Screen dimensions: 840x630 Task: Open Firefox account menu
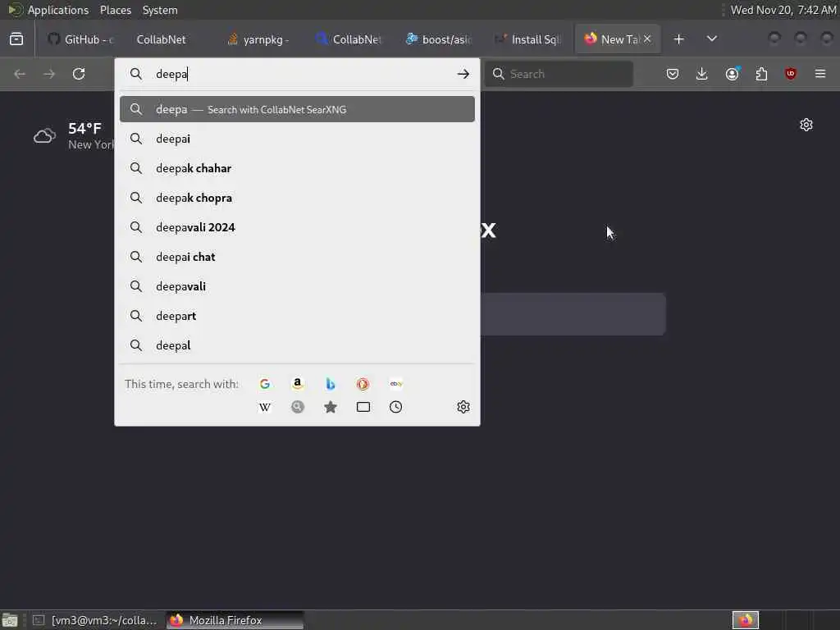732,74
